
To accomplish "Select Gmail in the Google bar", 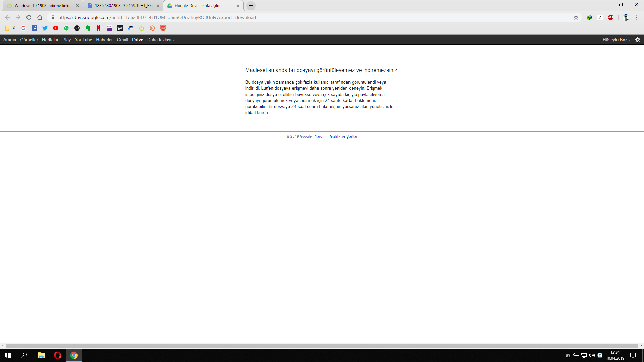I will pyautogui.click(x=122, y=40).
